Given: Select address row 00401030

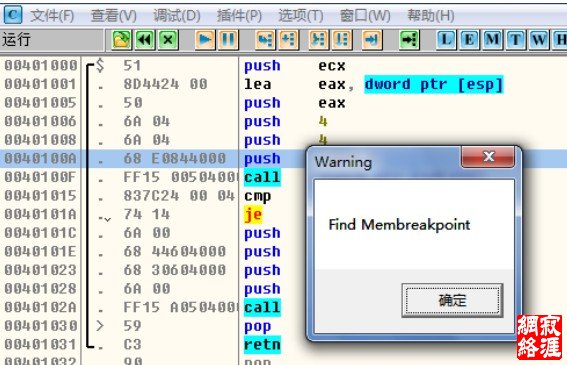Looking at the screenshot, I should click(x=40, y=326).
